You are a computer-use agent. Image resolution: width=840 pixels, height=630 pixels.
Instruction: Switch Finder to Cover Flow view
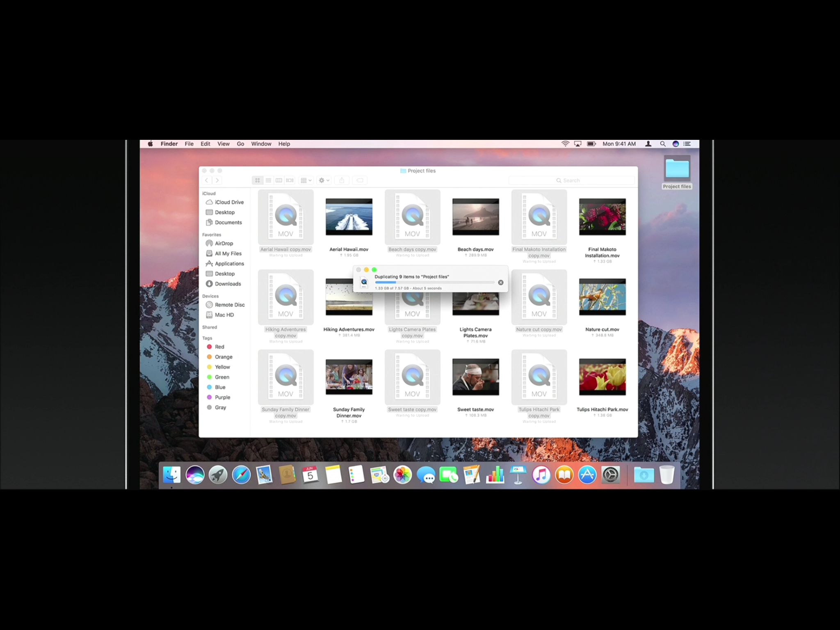[290, 180]
